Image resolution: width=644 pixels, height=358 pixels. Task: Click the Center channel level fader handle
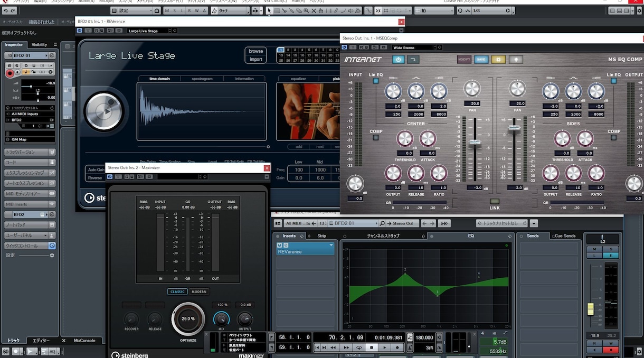click(x=475, y=142)
